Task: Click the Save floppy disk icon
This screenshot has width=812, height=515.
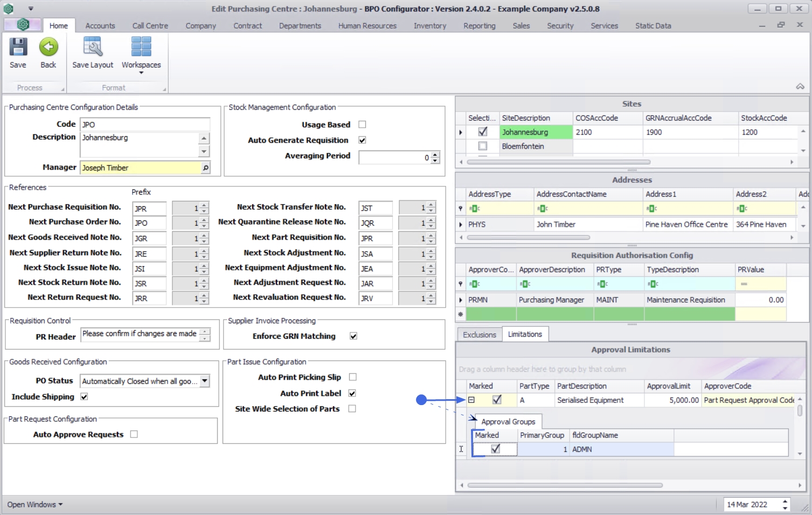Action: pos(18,47)
